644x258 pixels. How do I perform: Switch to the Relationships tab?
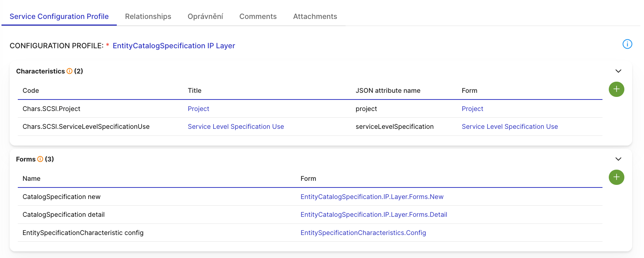click(148, 17)
